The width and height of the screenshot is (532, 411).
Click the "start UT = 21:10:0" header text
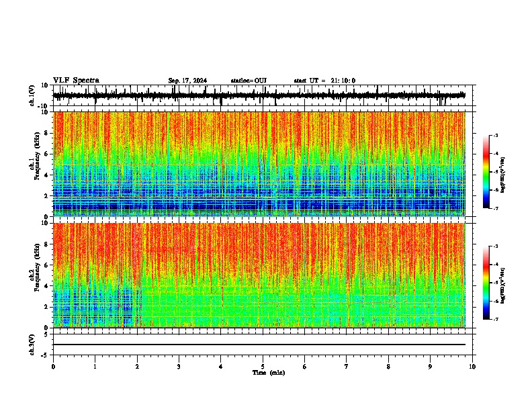click(324, 81)
